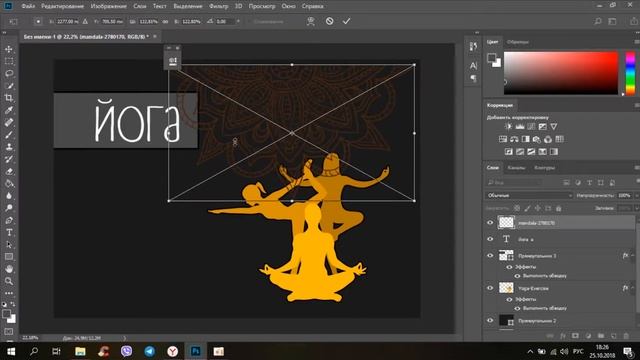Collapse effects of Прямоугольник 1 layer

633,256
